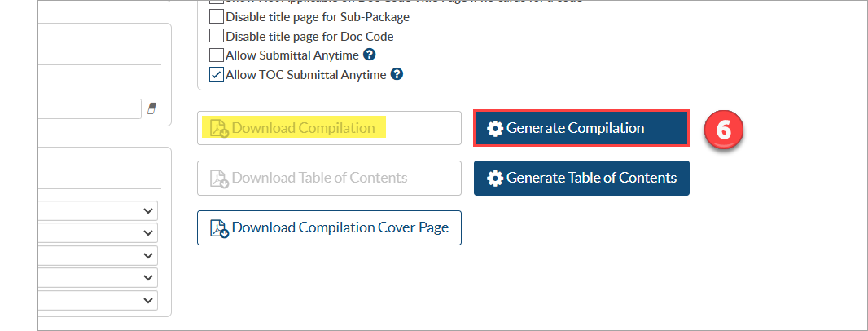Check Disable title page for Doc Code
The image size is (868, 331).
point(217,36)
